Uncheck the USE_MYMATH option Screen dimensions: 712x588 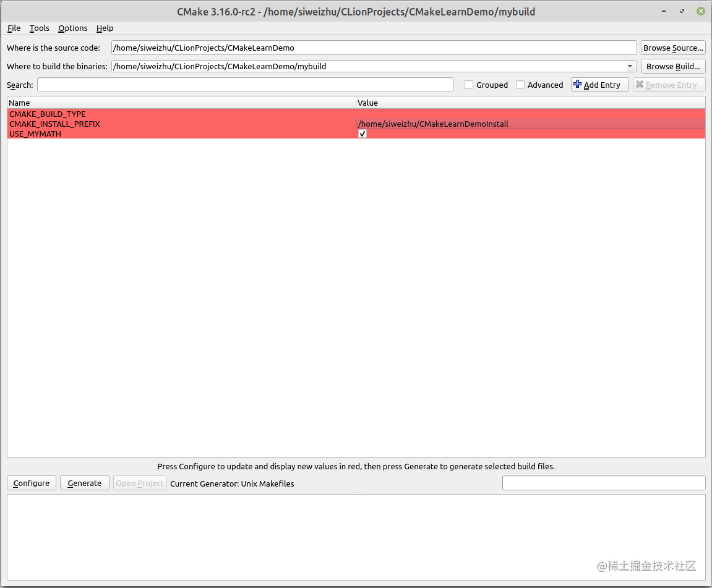pos(362,134)
